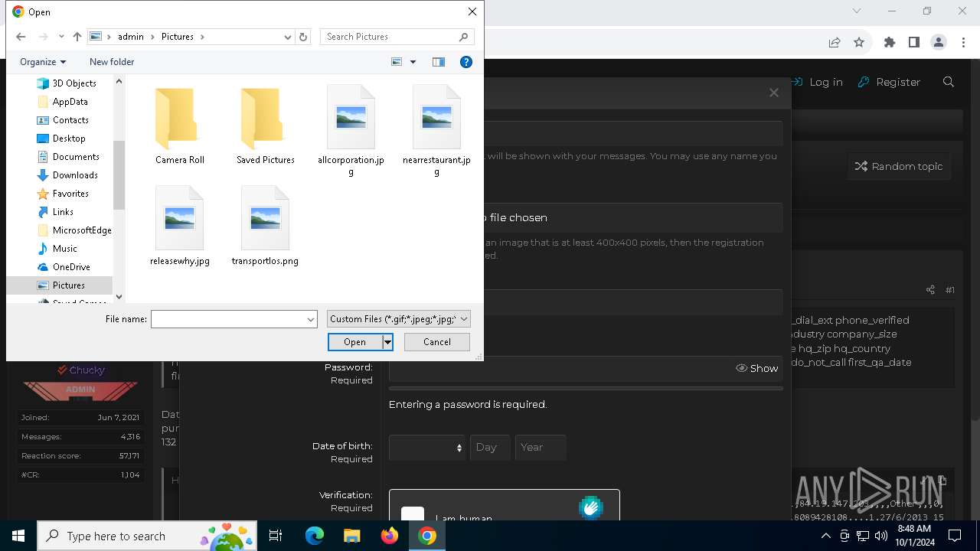Screen dimensions: 980x551
Task: Select Music in navigation pane
Action: coord(64,249)
